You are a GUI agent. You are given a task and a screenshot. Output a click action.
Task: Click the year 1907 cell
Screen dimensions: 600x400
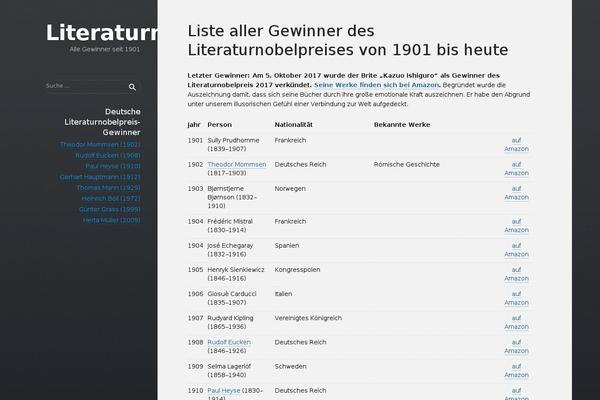coord(195,318)
